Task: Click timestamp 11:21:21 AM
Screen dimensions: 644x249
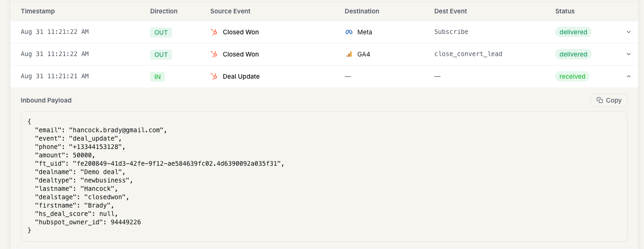Action: [54, 76]
